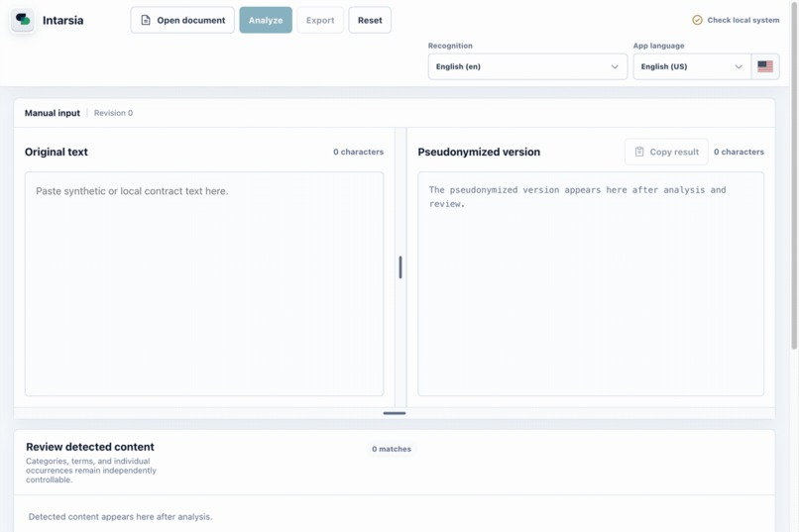Click the Intarsia app logo icon
Image resolution: width=799 pixels, height=532 pixels.
tap(23, 20)
